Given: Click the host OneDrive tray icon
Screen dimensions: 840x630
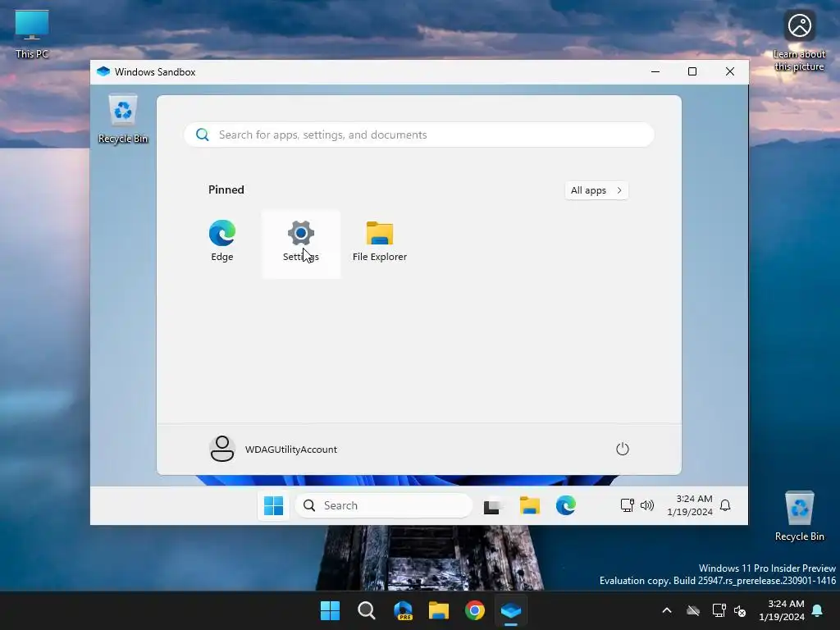Looking at the screenshot, I should [693, 610].
